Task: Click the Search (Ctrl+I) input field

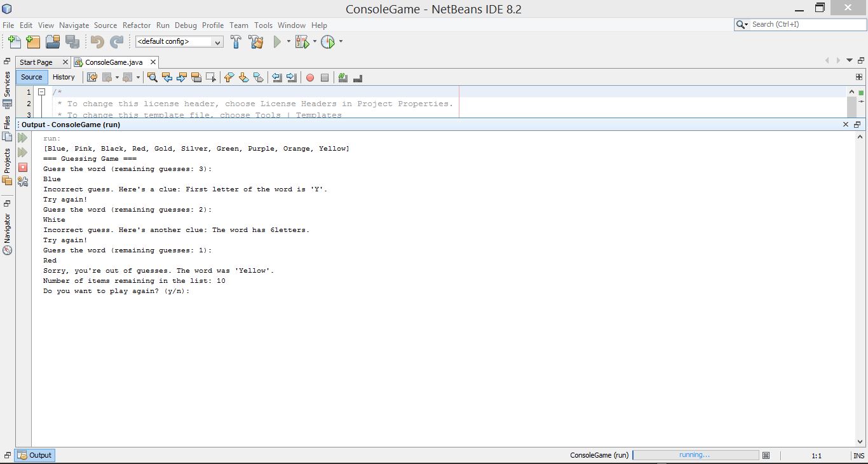Action: click(806, 24)
